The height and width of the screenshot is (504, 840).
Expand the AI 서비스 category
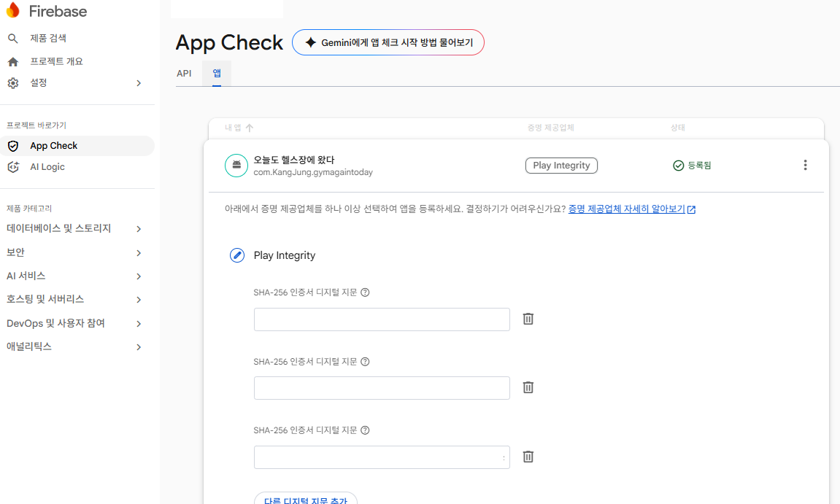pos(139,276)
